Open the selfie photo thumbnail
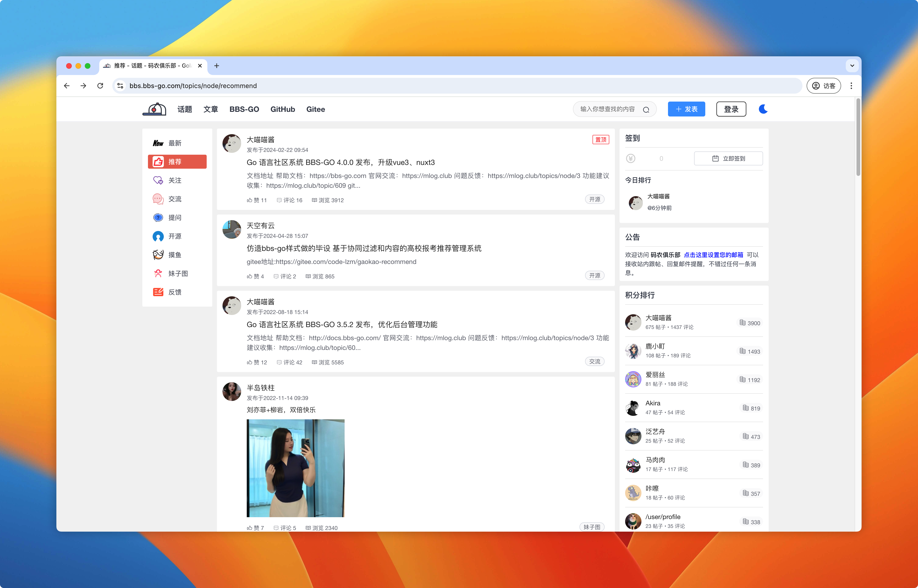The width and height of the screenshot is (918, 588). pyautogui.click(x=296, y=468)
